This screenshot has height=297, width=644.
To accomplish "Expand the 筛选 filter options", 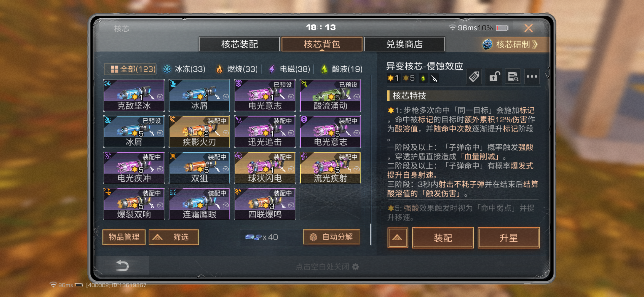I will [x=174, y=237].
